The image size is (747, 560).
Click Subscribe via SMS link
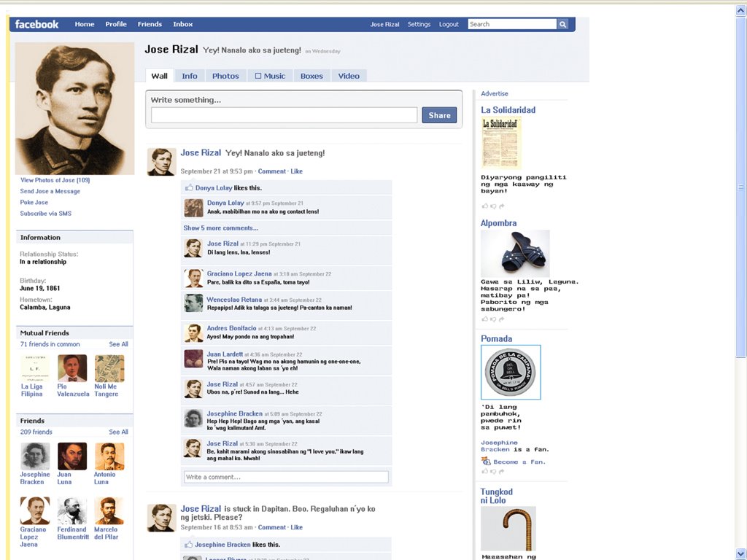pyautogui.click(x=46, y=214)
